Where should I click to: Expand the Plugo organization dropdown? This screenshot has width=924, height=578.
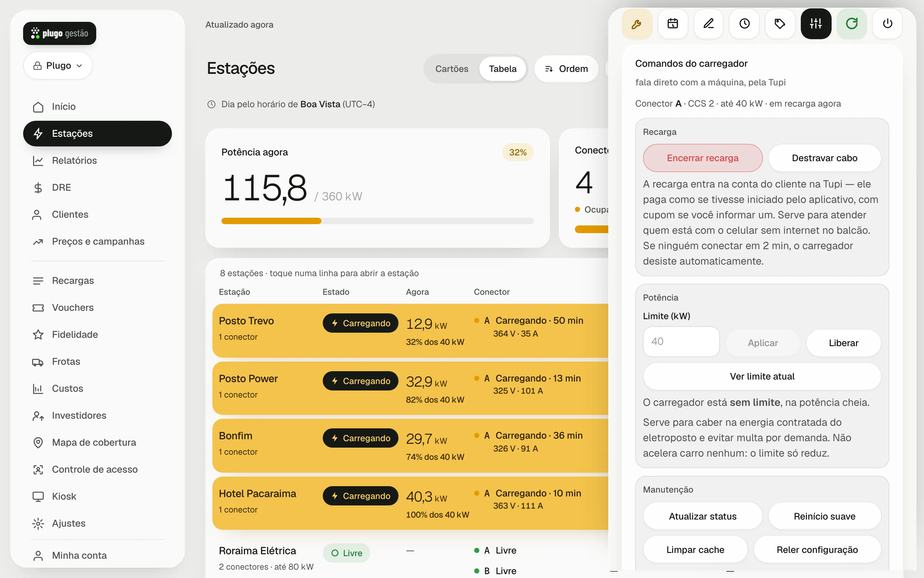[58, 66]
